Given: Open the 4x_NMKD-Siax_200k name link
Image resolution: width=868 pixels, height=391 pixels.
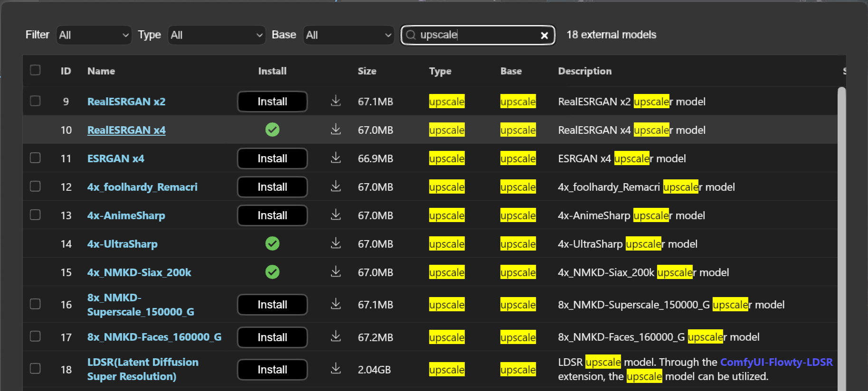Looking at the screenshot, I should pyautogui.click(x=139, y=272).
